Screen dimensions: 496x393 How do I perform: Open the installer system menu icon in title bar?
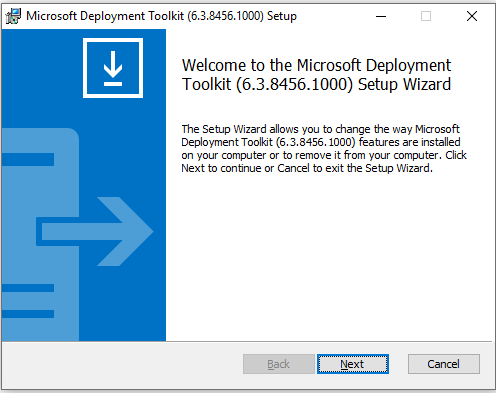[13, 16]
